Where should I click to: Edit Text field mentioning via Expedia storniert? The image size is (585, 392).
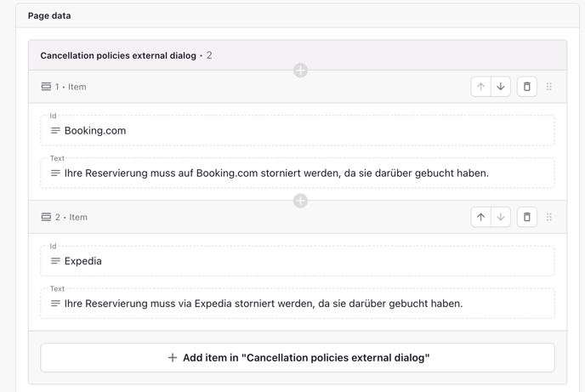298,304
